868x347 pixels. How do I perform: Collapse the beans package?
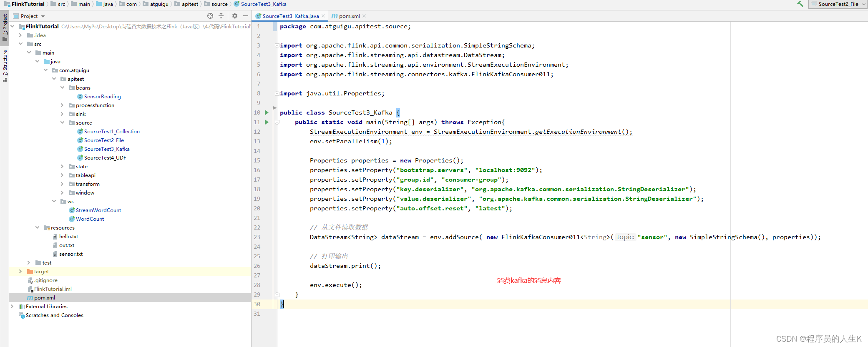point(62,88)
